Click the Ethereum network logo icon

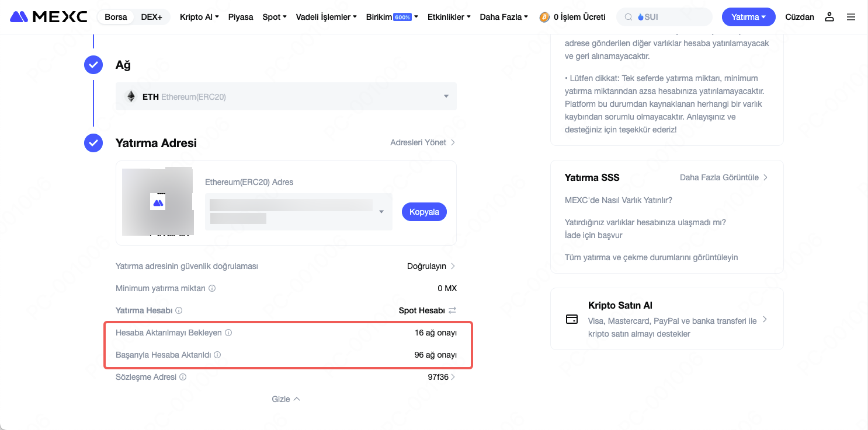[131, 96]
